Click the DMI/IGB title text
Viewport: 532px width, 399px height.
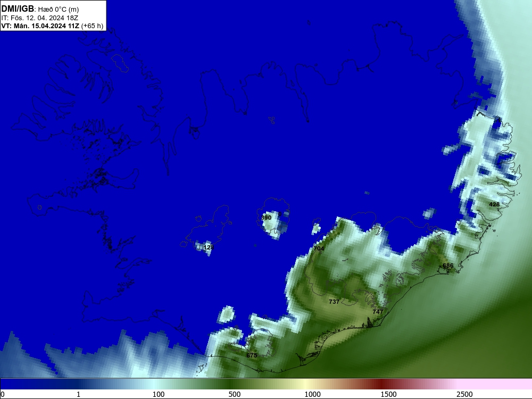[x=18, y=9]
